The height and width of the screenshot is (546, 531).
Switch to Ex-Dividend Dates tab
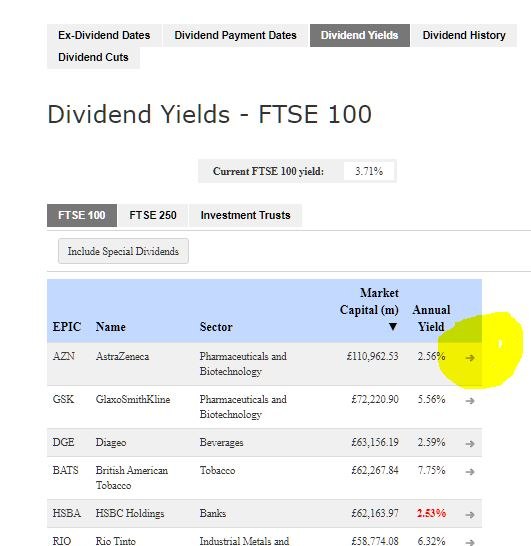104,35
